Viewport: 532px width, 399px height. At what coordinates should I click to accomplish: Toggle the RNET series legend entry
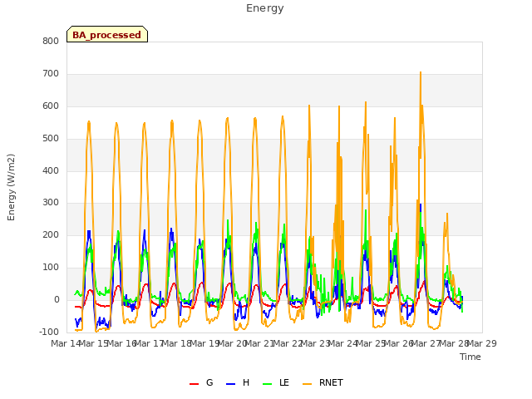coord(323,383)
